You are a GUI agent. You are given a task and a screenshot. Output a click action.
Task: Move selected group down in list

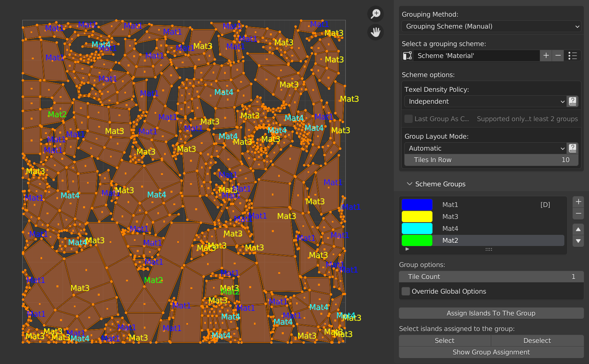578,241
